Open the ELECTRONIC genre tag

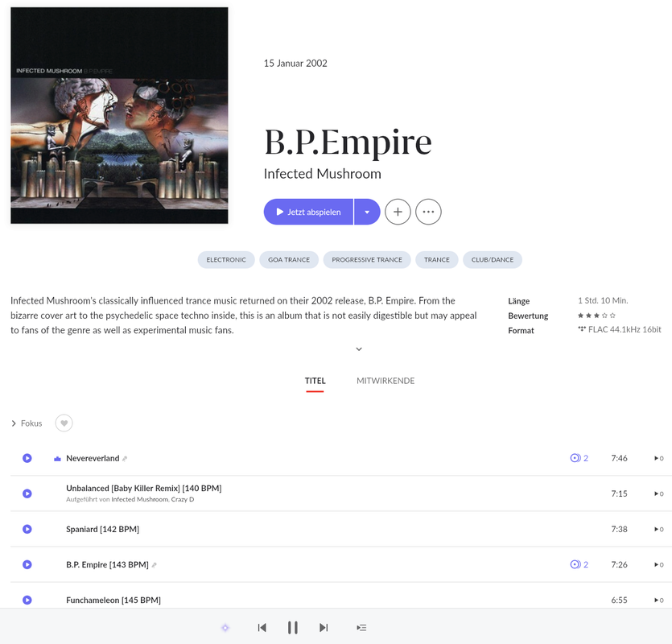point(226,260)
